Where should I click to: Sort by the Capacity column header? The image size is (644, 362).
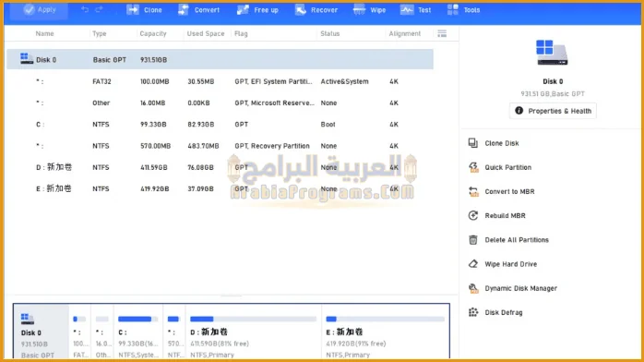(x=153, y=33)
